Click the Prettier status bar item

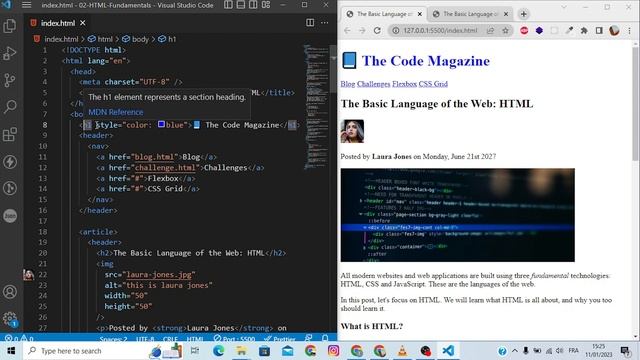coord(280,339)
